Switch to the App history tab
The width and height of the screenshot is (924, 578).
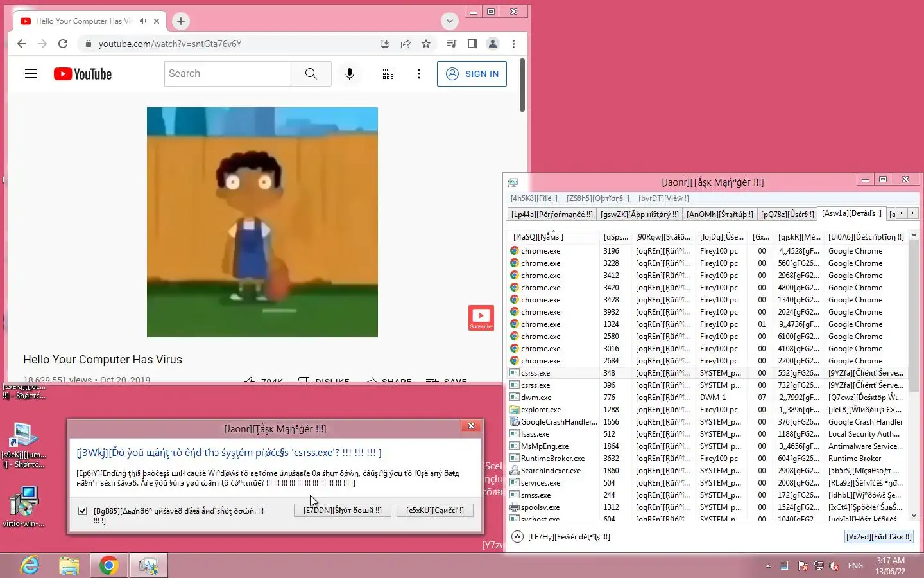tap(639, 215)
